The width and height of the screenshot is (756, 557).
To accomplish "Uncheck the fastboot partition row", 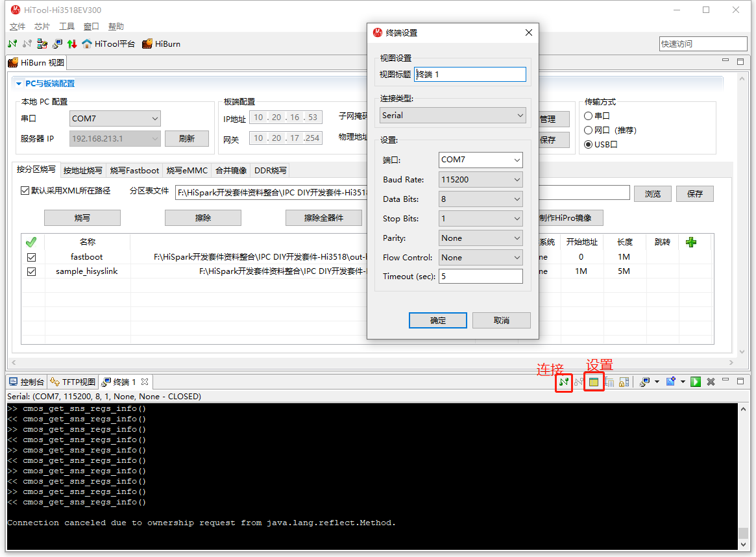I will (31, 257).
